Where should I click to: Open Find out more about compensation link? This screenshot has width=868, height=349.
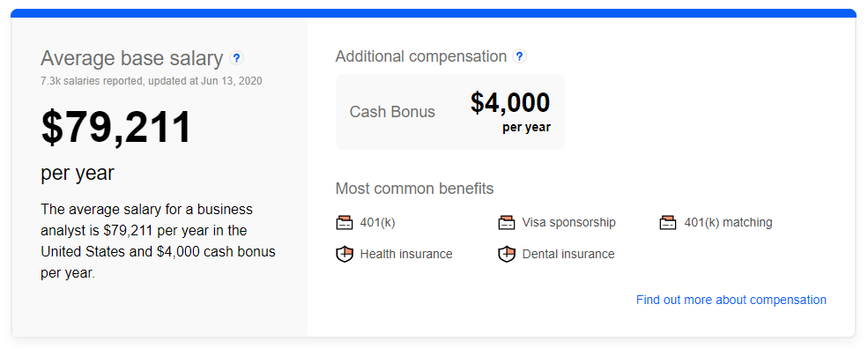(x=731, y=300)
